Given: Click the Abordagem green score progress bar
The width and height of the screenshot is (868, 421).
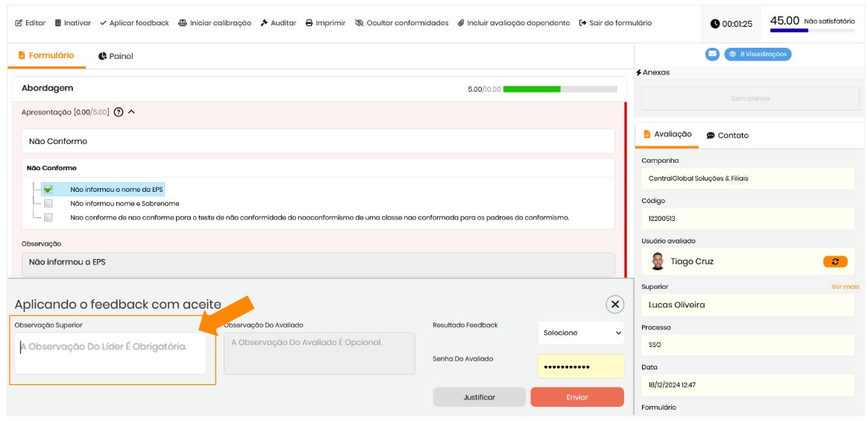Looking at the screenshot, I should click(x=559, y=89).
